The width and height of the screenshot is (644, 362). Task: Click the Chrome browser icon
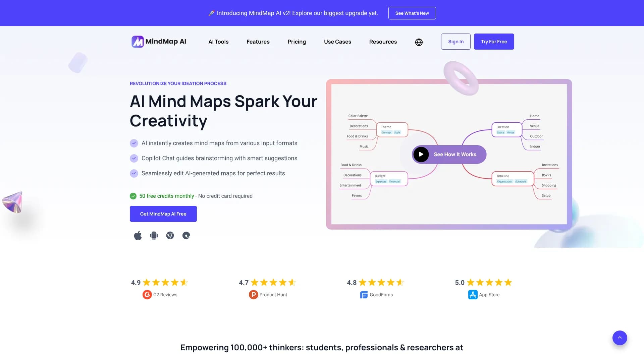point(170,236)
